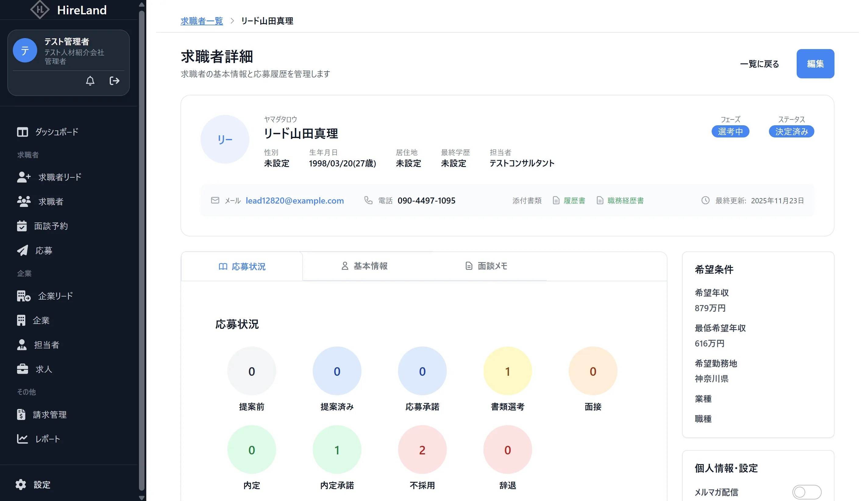Click the リー candidate avatar
This screenshot has width=868, height=501.
pyautogui.click(x=225, y=139)
